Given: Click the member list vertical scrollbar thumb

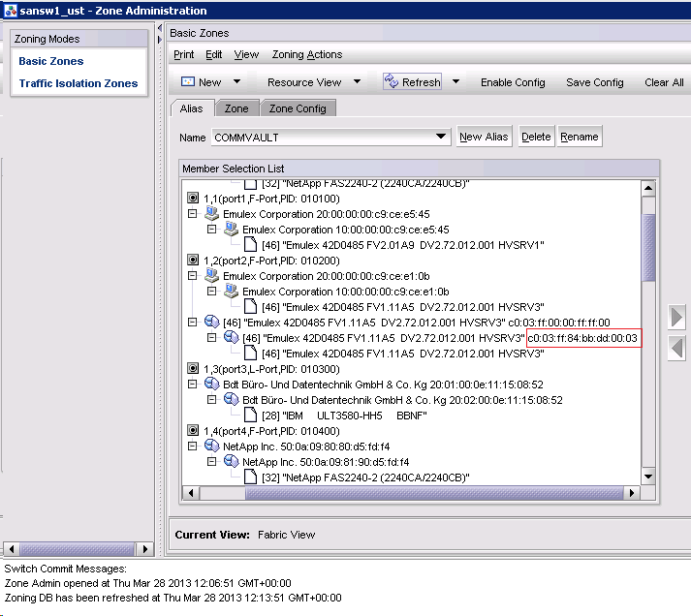Looking at the screenshot, I should coord(648,247).
